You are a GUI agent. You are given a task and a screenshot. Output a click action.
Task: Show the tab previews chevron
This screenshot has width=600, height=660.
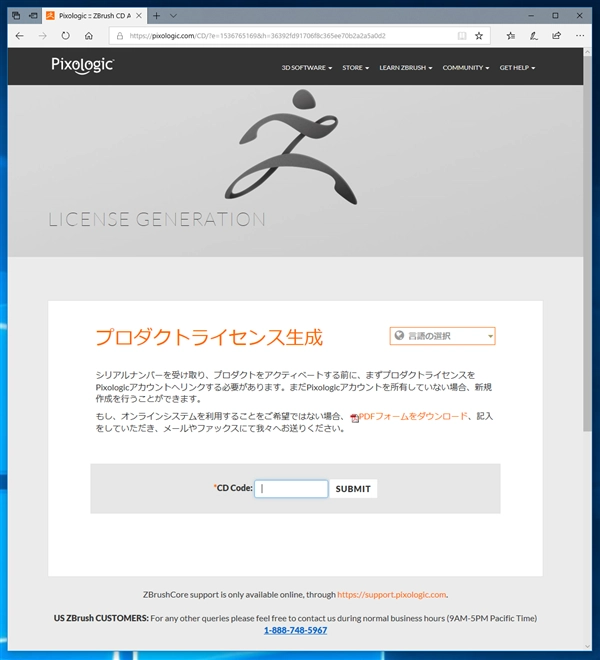pos(173,16)
